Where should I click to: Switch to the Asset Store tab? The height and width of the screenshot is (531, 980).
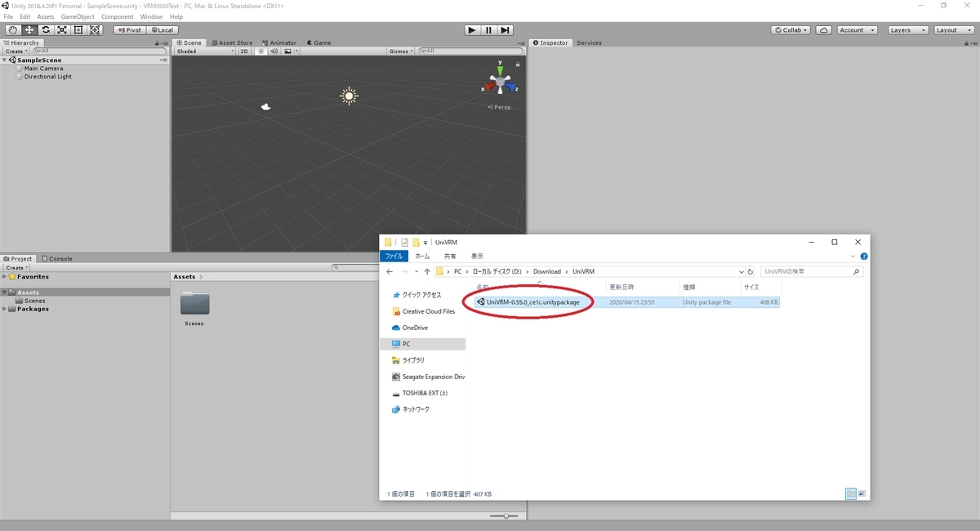click(233, 42)
